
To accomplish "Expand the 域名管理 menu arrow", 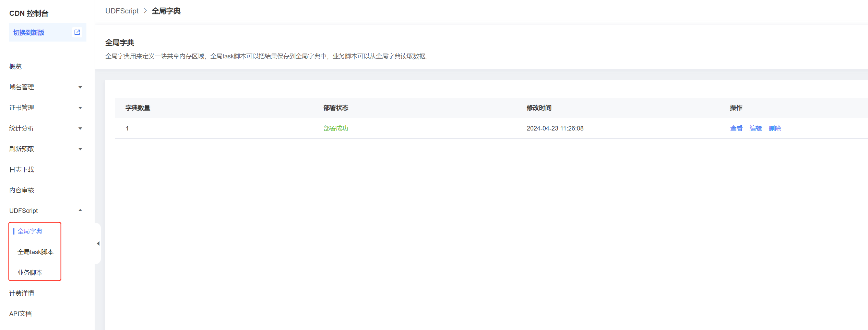I will click(80, 87).
